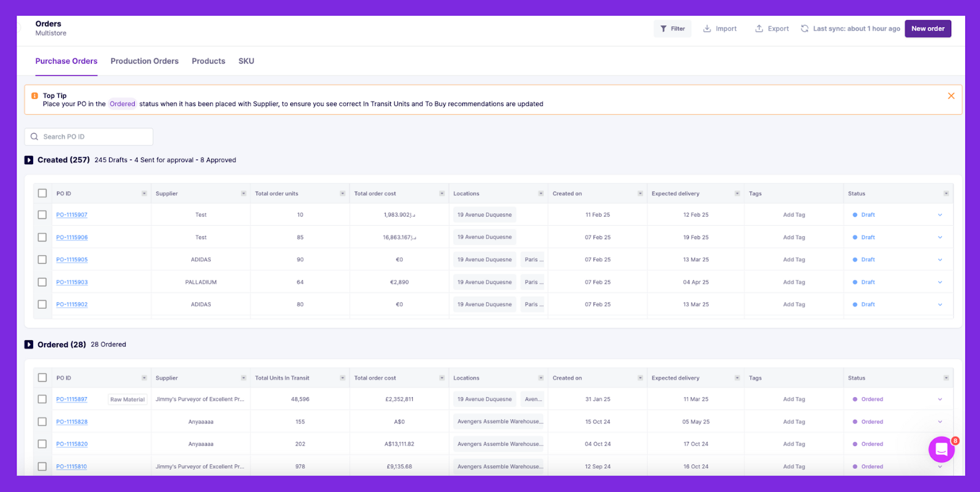980x492 pixels.
Task: Open Status column menu in Ordered table
Action: (x=946, y=378)
